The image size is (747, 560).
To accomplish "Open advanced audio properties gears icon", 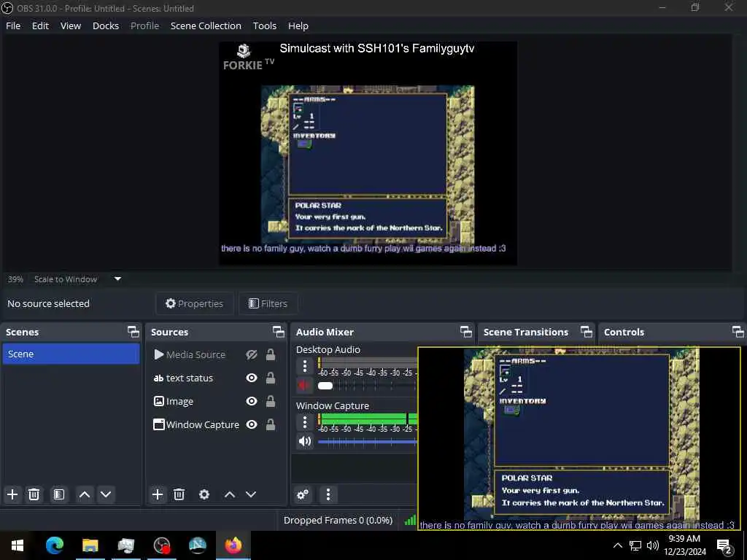I will coord(303,495).
